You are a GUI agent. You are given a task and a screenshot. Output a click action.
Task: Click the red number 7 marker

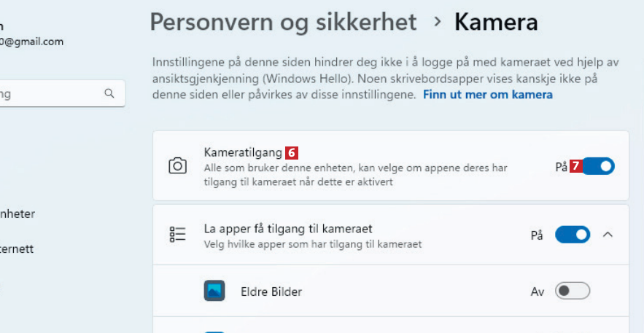pyautogui.click(x=575, y=166)
